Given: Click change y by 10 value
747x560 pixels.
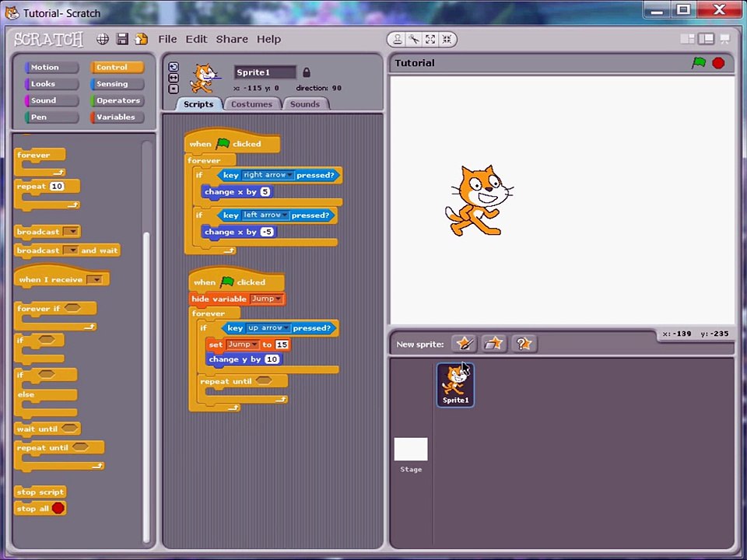Looking at the screenshot, I should pos(272,359).
